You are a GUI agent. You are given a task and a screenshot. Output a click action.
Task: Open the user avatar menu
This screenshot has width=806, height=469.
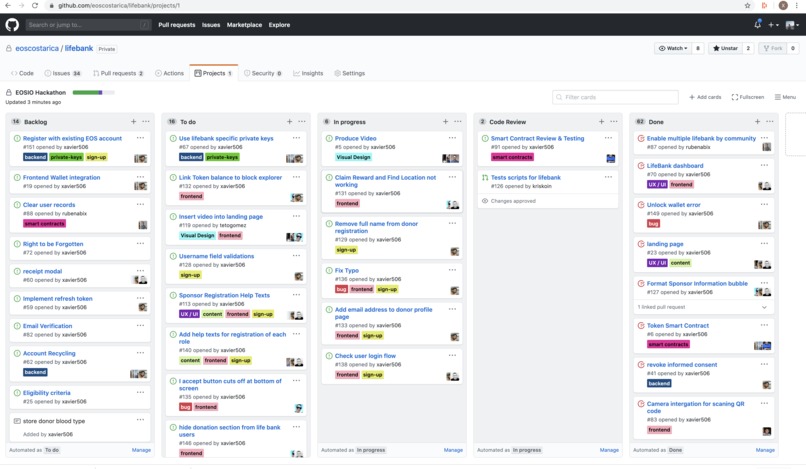pyautogui.click(x=792, y=25)
